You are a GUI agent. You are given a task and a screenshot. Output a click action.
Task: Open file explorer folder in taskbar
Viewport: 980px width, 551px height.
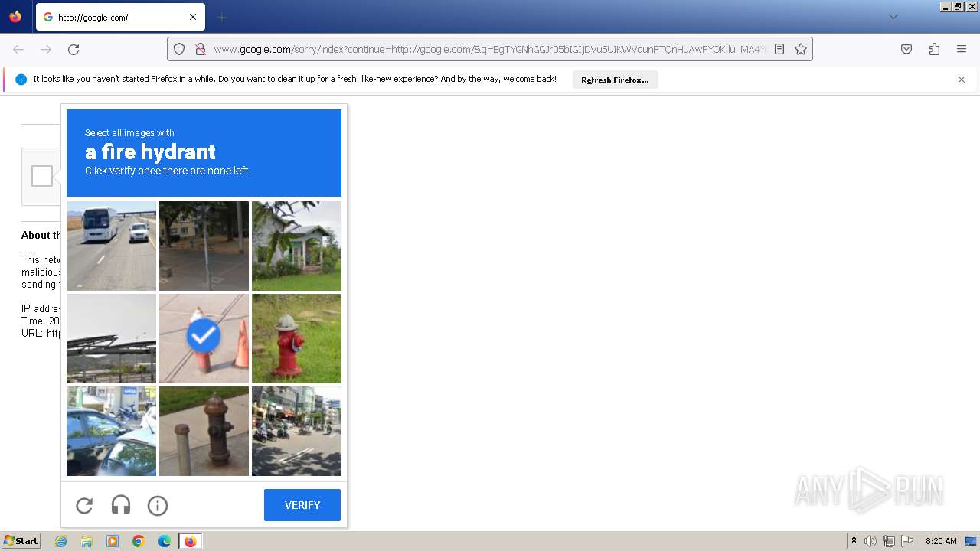tap(87, 541)
